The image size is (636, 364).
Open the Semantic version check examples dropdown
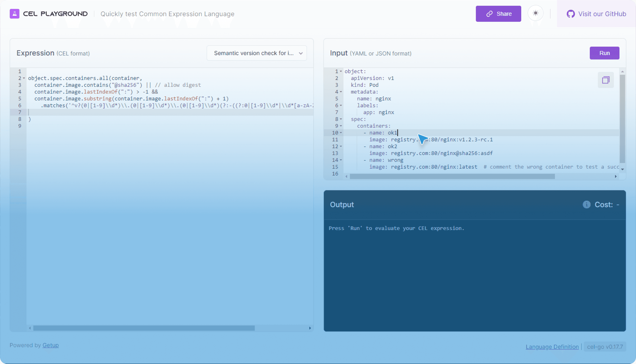[x=256, y=53]
